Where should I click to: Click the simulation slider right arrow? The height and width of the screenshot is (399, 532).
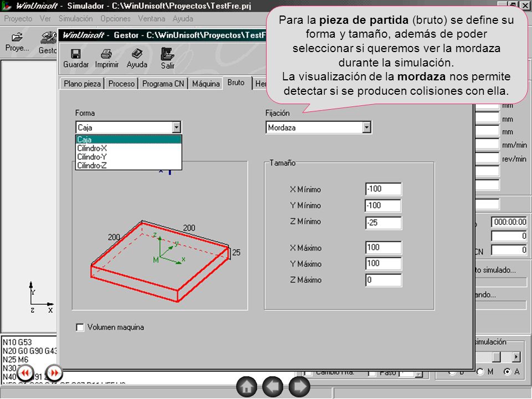[x=516, y=356]
